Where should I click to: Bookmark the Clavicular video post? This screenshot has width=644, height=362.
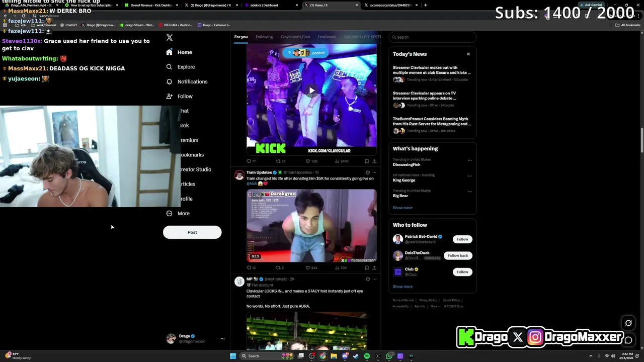367,161
